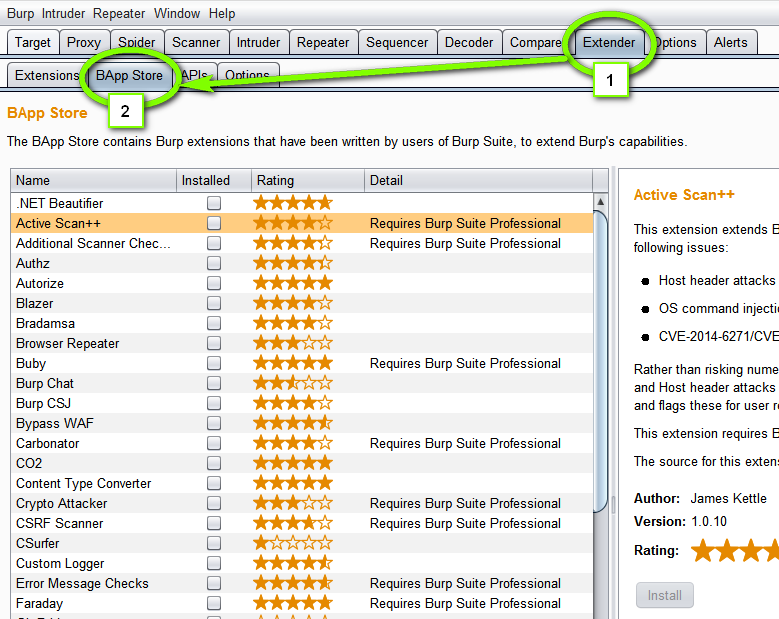Open the Intruder menu in menu bar
779x619 pixels.
tap(63, 13)
